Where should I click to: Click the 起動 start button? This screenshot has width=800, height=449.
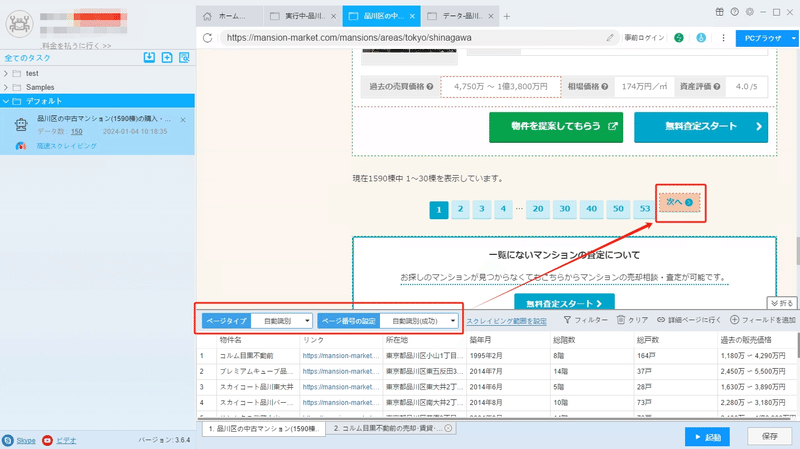[x=707, y=437]
